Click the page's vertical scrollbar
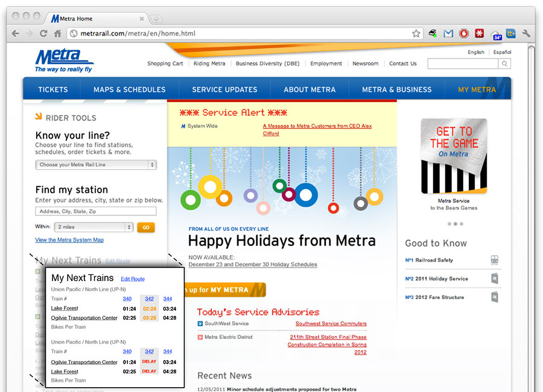 tap(532, 218)
